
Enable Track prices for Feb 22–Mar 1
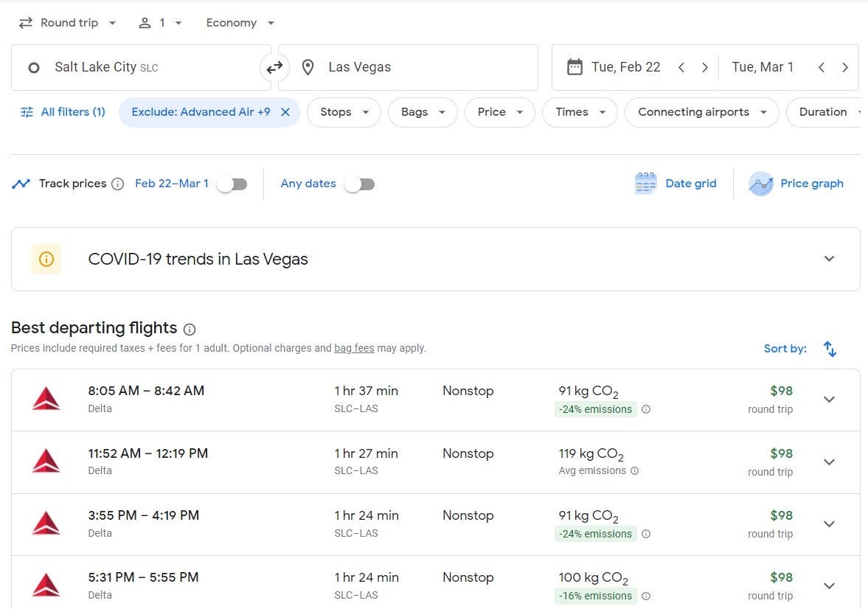pos(232,184)
